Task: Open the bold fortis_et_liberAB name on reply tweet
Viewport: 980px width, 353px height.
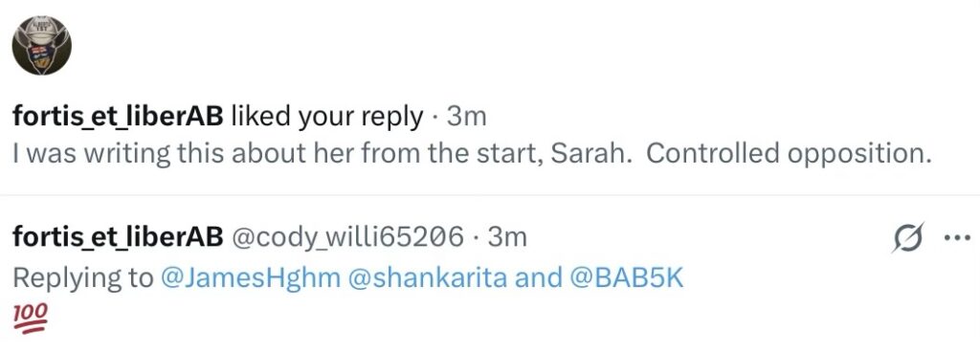Action: click(x=118, y=237)
